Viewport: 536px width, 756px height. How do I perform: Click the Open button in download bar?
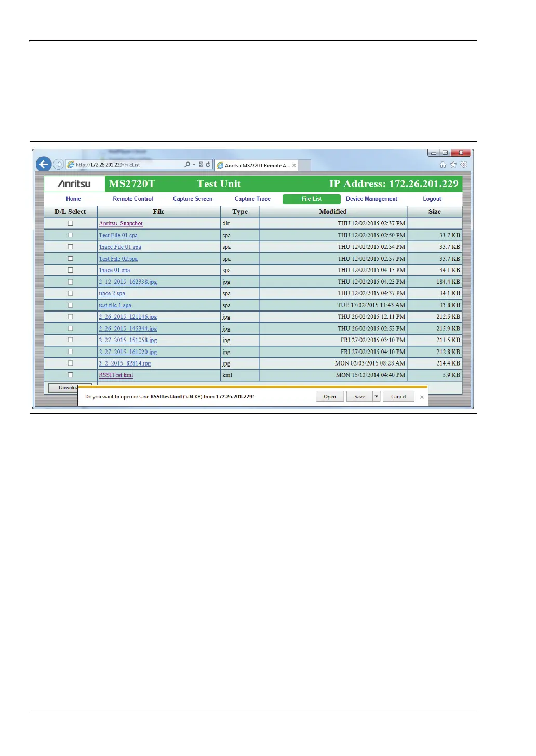[x=330, y=397]
